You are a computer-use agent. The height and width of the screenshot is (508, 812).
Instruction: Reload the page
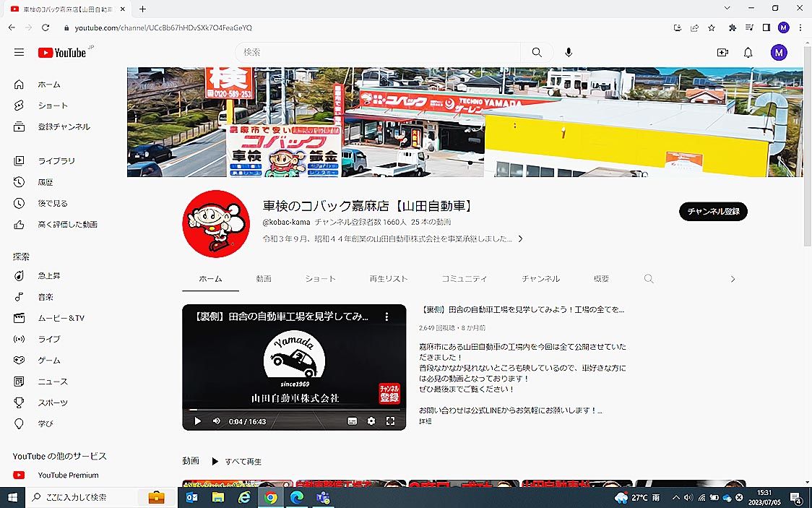pyautogui.click(x=46, y=28)
